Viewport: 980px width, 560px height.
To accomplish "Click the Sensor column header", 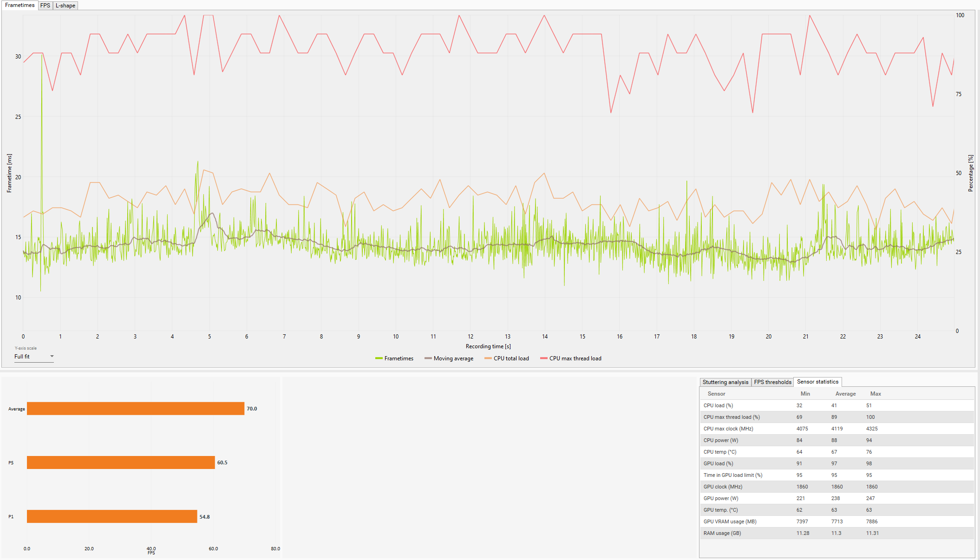I will (x=716, y=394).
